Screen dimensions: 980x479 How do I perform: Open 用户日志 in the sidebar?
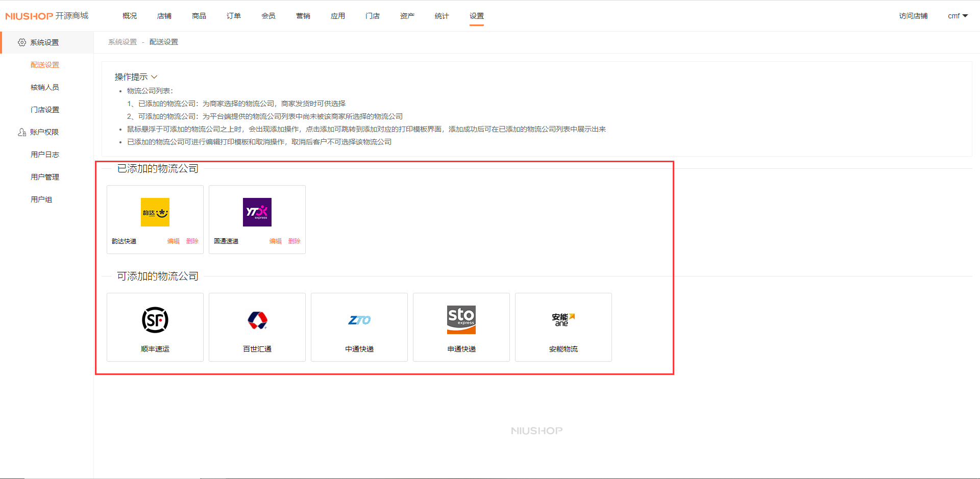pos(45,155)
